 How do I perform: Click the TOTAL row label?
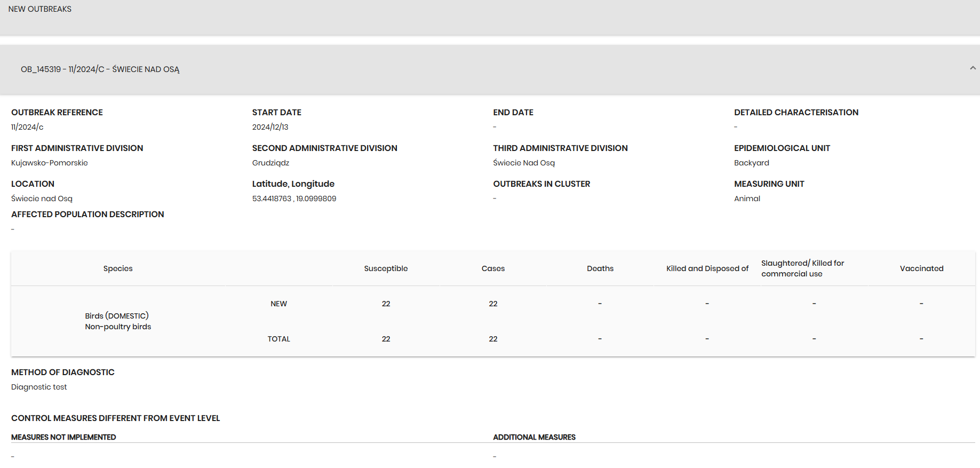click(x=278, y=339)
